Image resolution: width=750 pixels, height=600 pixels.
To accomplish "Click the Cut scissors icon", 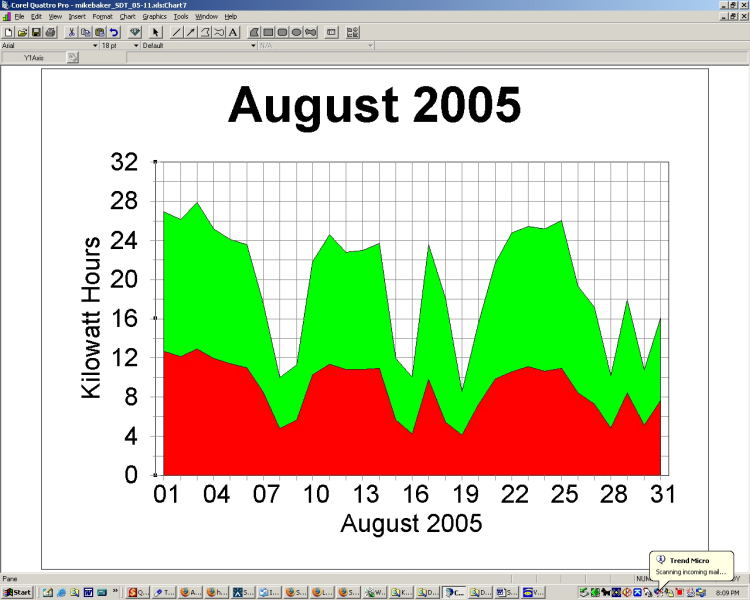I will 72,32.
